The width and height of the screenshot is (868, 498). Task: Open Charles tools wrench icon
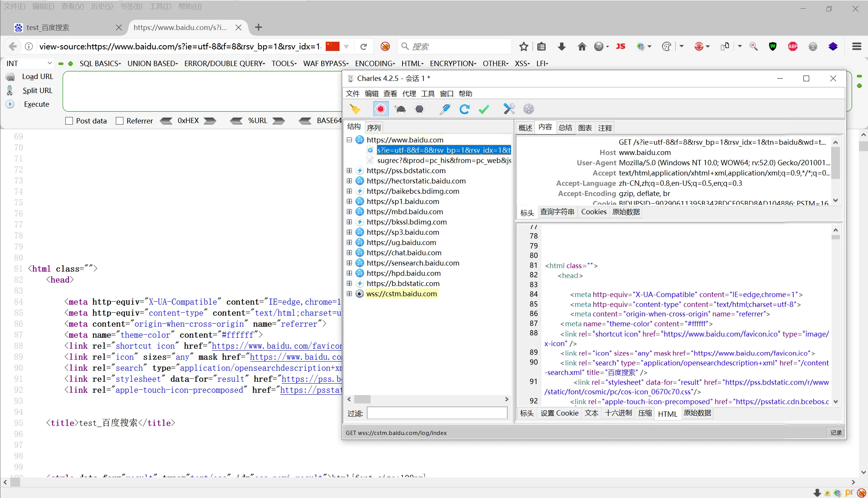[509, 109]
